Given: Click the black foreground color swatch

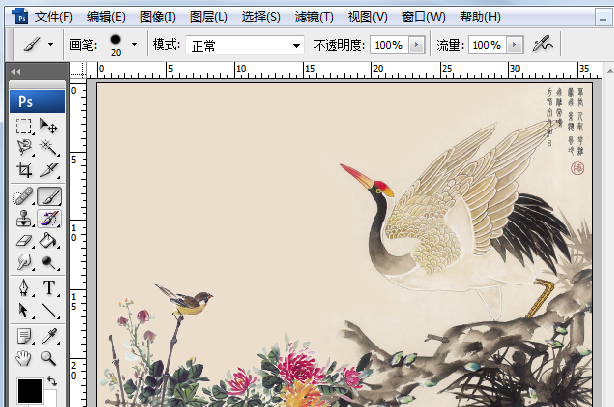Looking at the screenshot, I should [30, 391].
